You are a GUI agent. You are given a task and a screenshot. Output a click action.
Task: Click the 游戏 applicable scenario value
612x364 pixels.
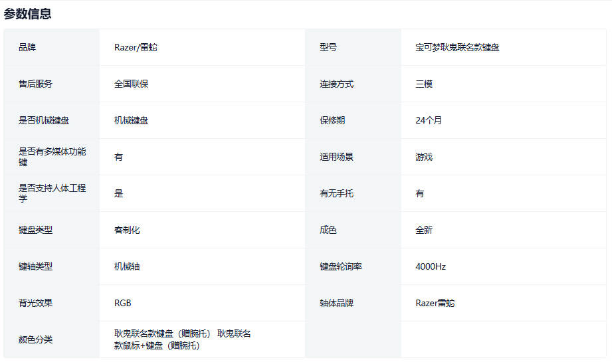424,157
